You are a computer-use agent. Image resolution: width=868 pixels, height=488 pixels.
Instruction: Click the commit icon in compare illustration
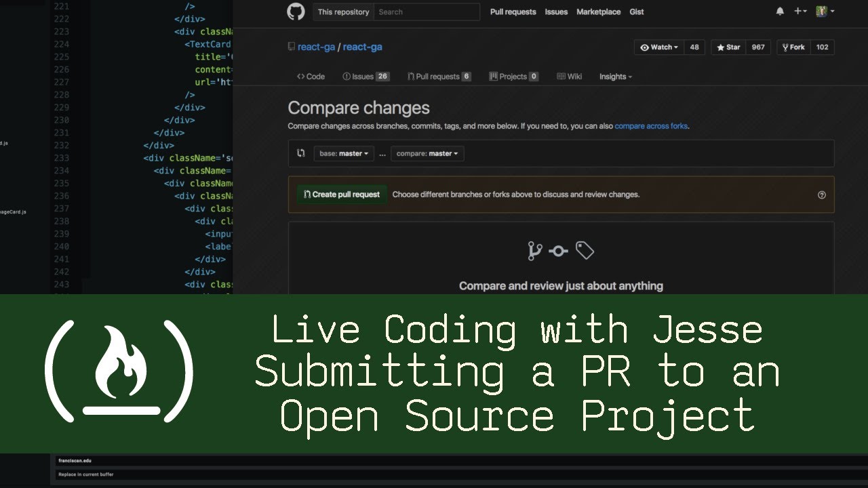558,251
